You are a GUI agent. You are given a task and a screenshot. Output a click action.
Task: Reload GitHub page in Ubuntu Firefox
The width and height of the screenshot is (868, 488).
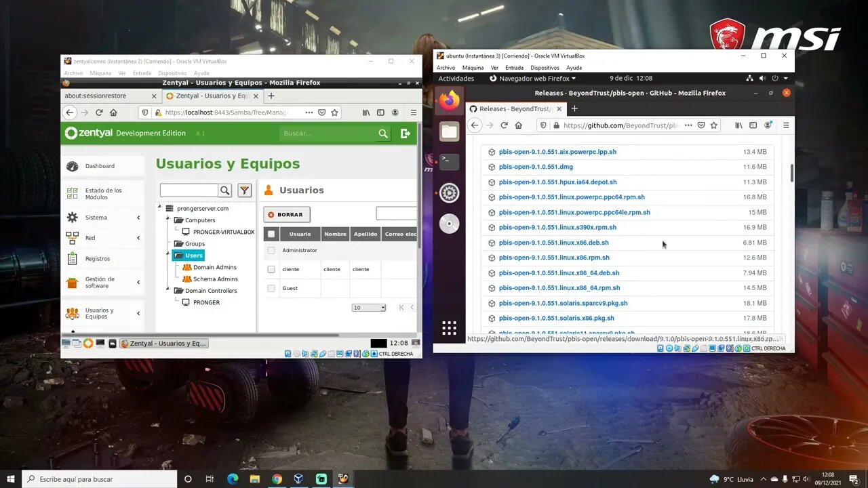(504, 125)
